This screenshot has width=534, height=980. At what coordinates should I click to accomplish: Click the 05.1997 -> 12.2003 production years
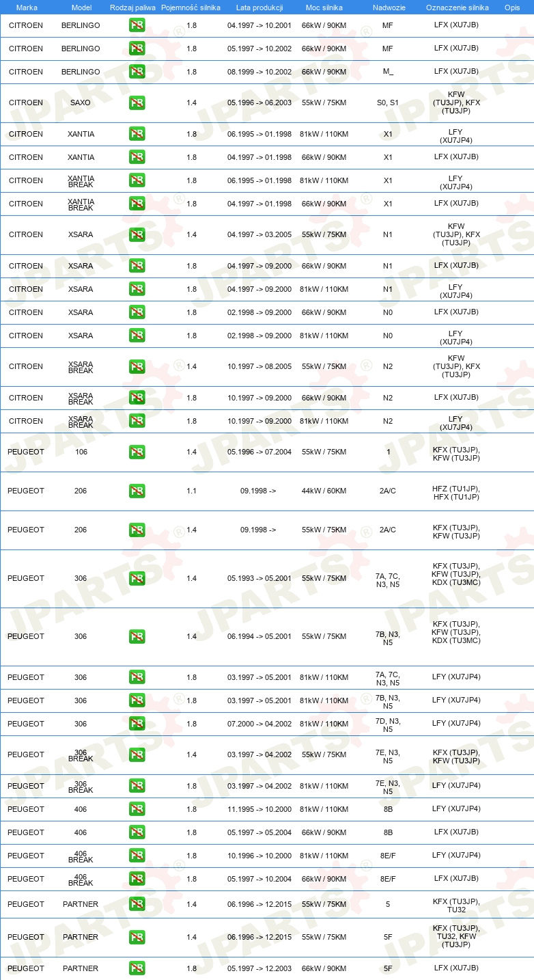pos(259,968)
